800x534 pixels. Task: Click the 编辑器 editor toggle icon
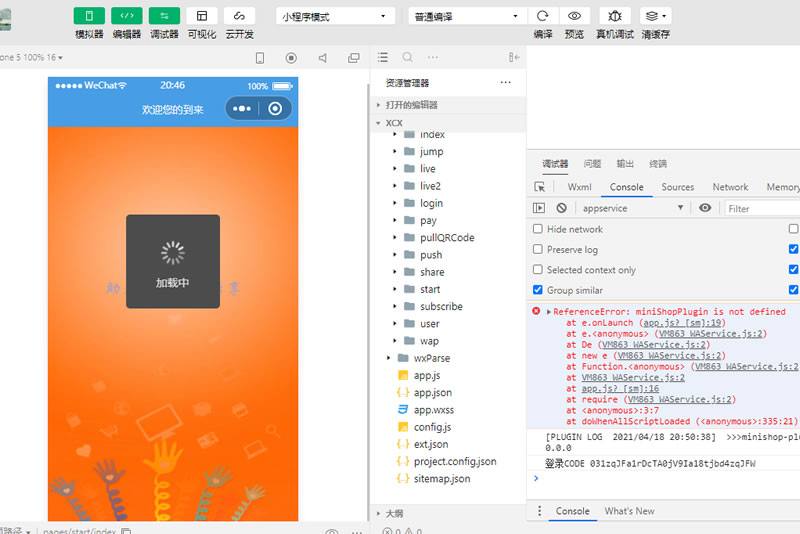point(126,16)
